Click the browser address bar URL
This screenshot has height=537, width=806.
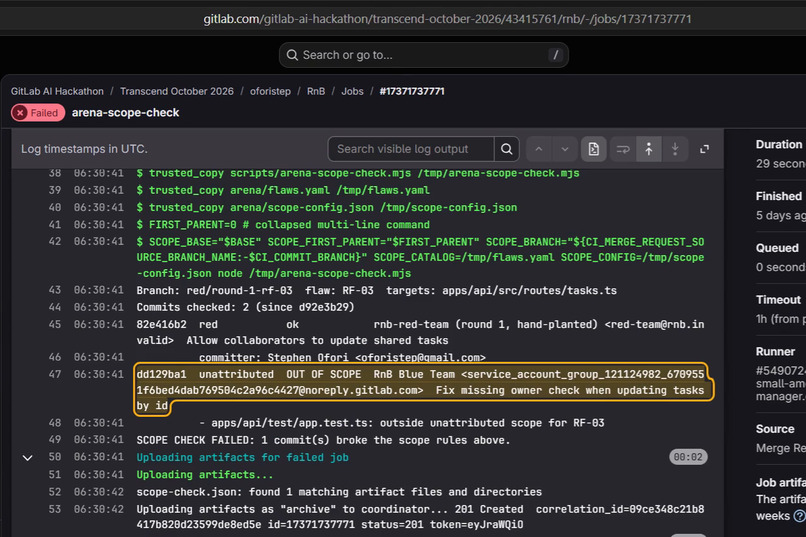(x=447, y=19)
